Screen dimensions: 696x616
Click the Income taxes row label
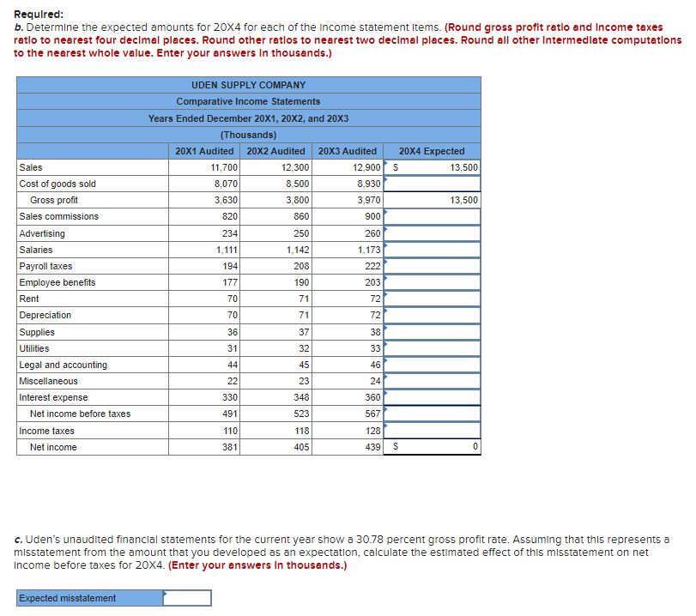click(x=46, y=431)
